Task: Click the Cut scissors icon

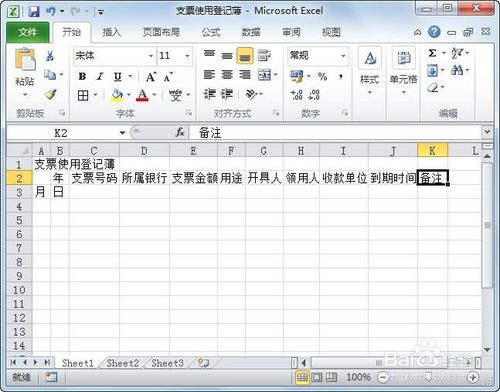Action: click(x=50, y=56)
